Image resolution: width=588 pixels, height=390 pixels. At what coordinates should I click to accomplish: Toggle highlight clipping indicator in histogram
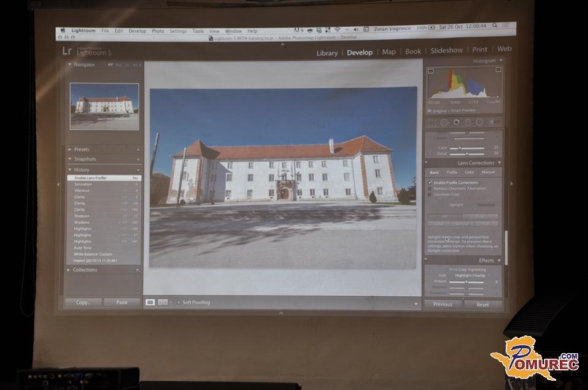(x=498, y=69)
